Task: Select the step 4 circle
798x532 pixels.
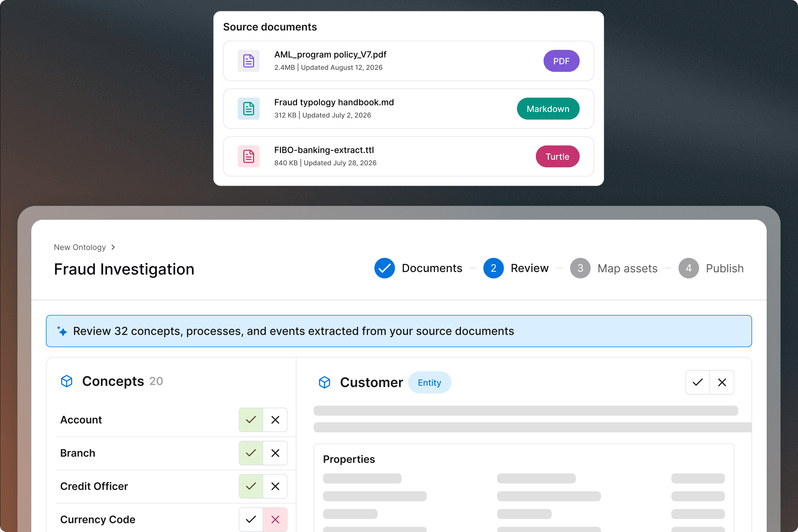Action: pyautogui.click(x=688, y=268)
